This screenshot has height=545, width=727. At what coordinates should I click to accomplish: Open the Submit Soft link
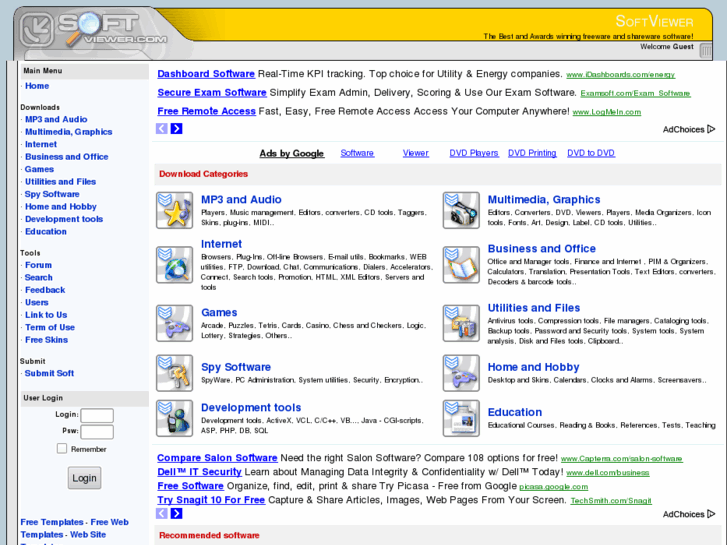49,374
